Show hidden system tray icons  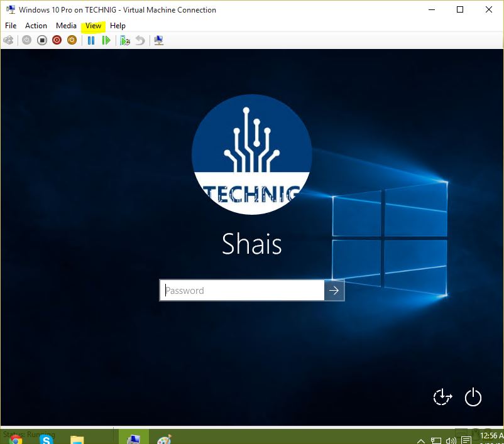[421, 441]
